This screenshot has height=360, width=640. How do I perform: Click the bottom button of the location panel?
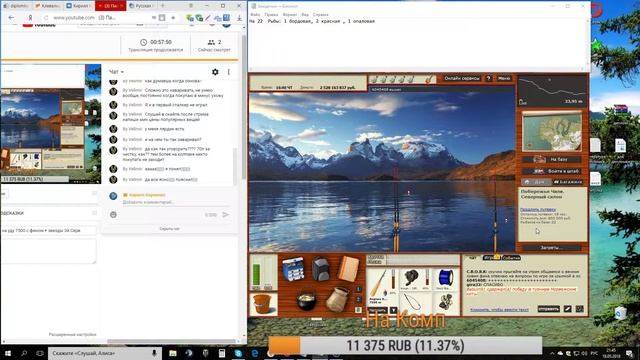pos(552,247)
